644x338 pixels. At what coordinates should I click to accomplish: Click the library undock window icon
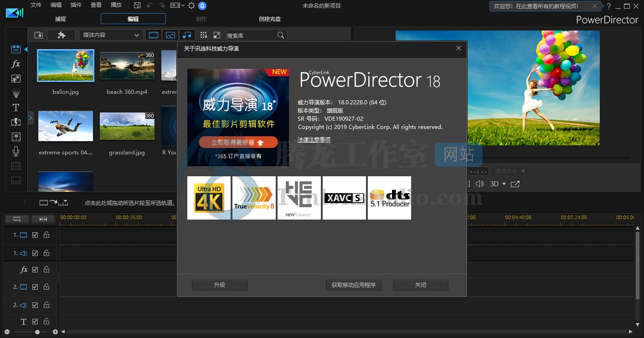(x=217, y=35)
